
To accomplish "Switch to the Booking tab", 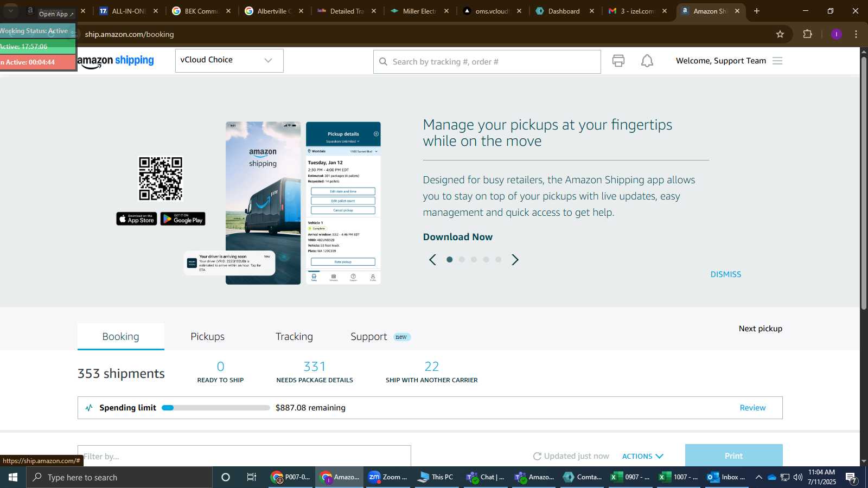I will coord(120,337).
